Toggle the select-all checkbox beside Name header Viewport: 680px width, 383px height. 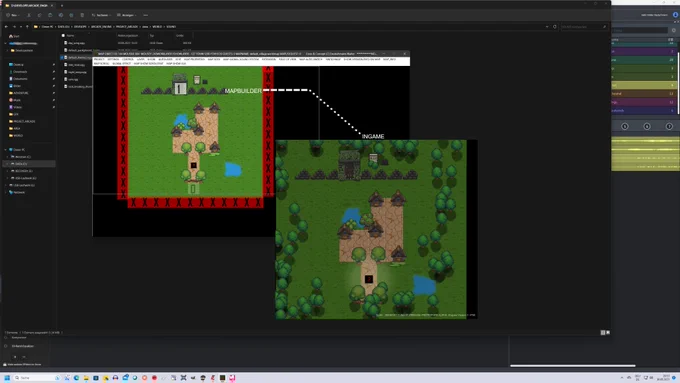63,36
